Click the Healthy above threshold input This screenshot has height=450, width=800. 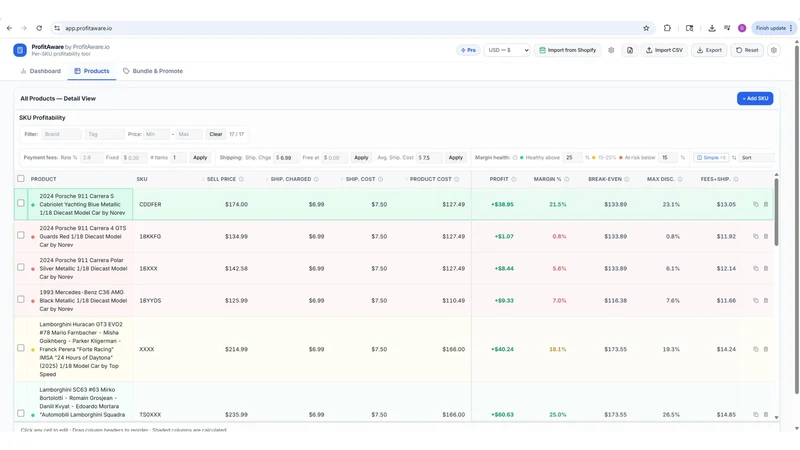572,158
